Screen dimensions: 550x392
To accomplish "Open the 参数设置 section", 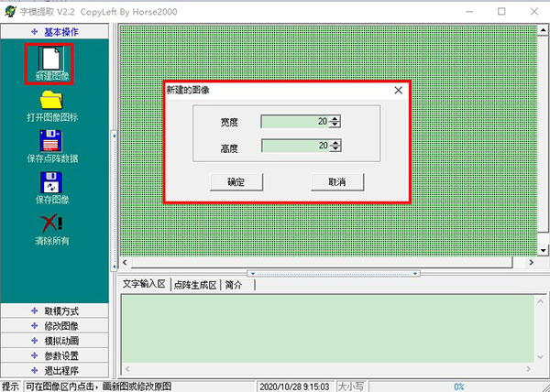I will click(x=55, y=355).
